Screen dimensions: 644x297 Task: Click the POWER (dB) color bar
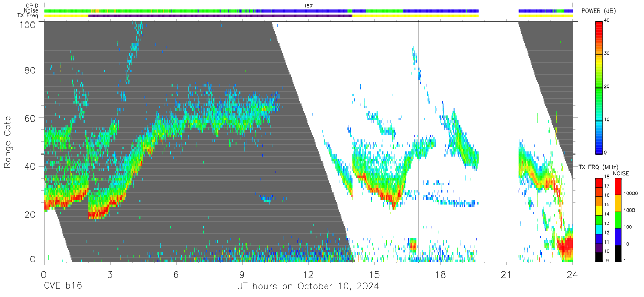click(x=599, y=87)
